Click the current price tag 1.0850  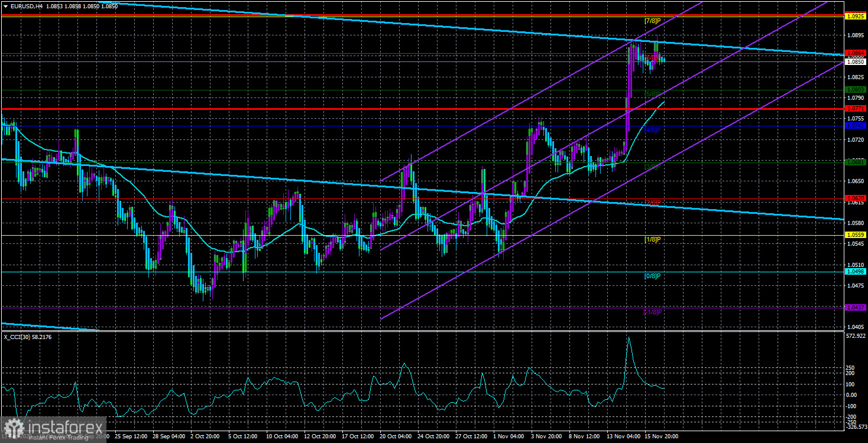pyautogui.click(x=856, y=61)
